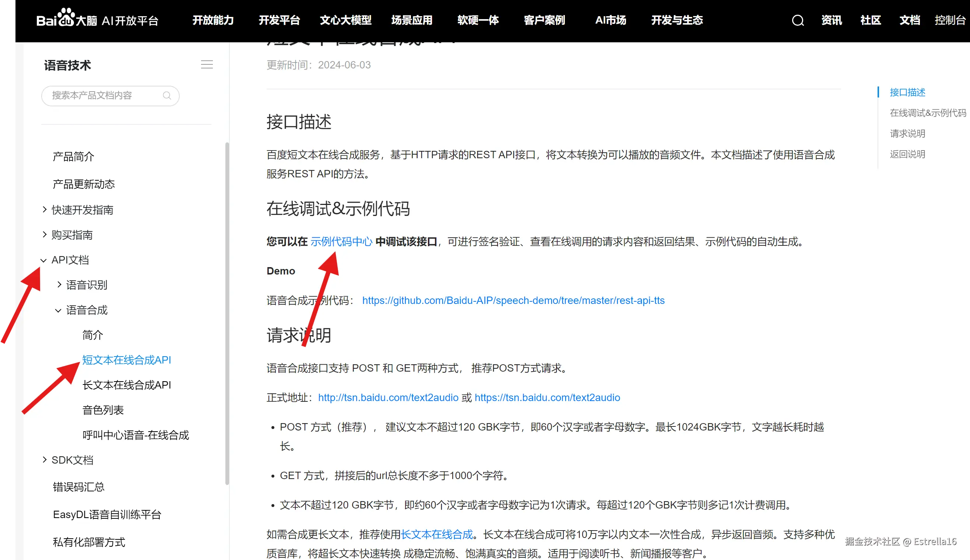
Task: Open the 长文本在线合成 inline link
Action: 436,534
